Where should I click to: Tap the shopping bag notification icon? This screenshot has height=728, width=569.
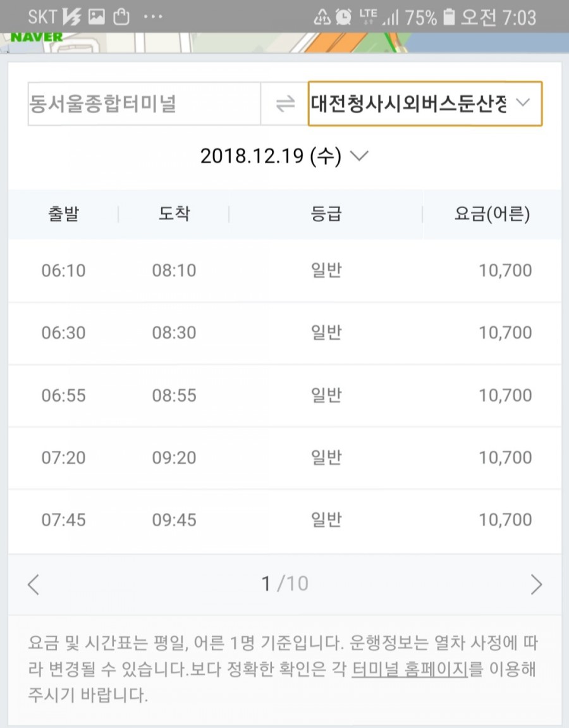pos(121,17)
